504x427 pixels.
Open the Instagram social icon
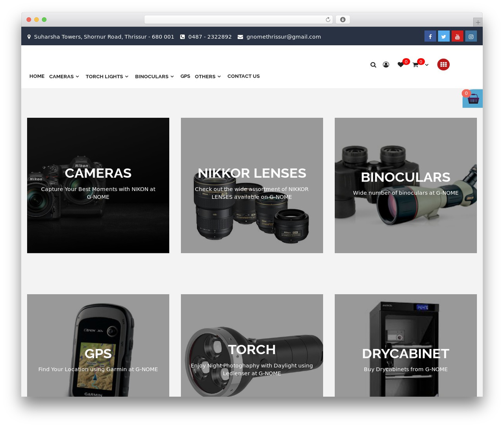(x=471, y=36)
